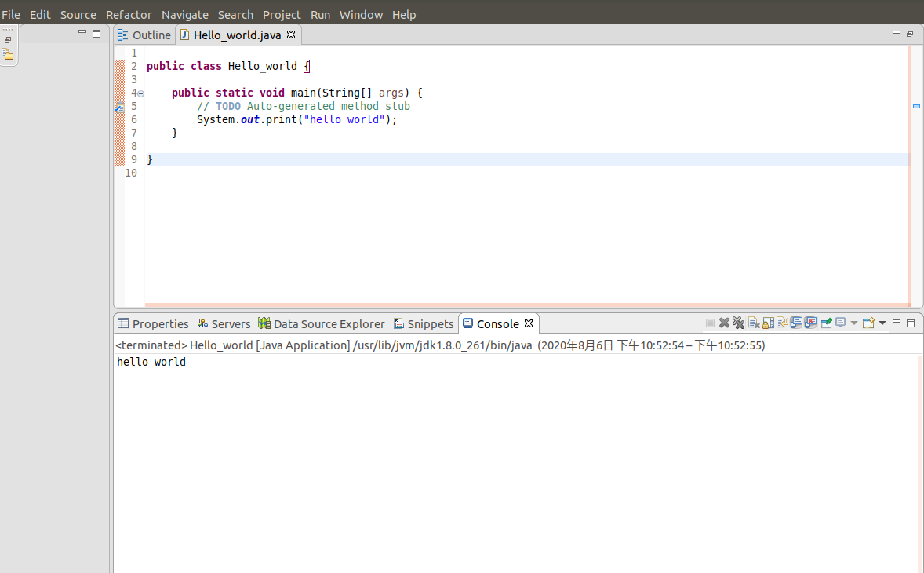The image size is (924, 573).
Task: Click the opening brace after Hello_world
Action: pyautogui.click(x=307, y=66)
